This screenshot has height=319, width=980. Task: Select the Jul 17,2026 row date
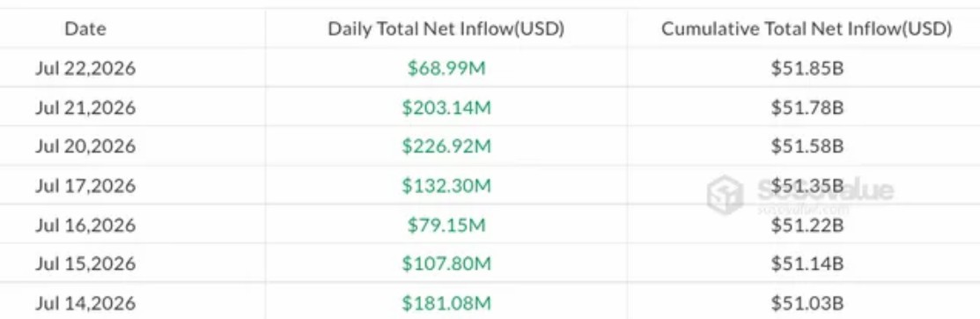click(85, 186)
